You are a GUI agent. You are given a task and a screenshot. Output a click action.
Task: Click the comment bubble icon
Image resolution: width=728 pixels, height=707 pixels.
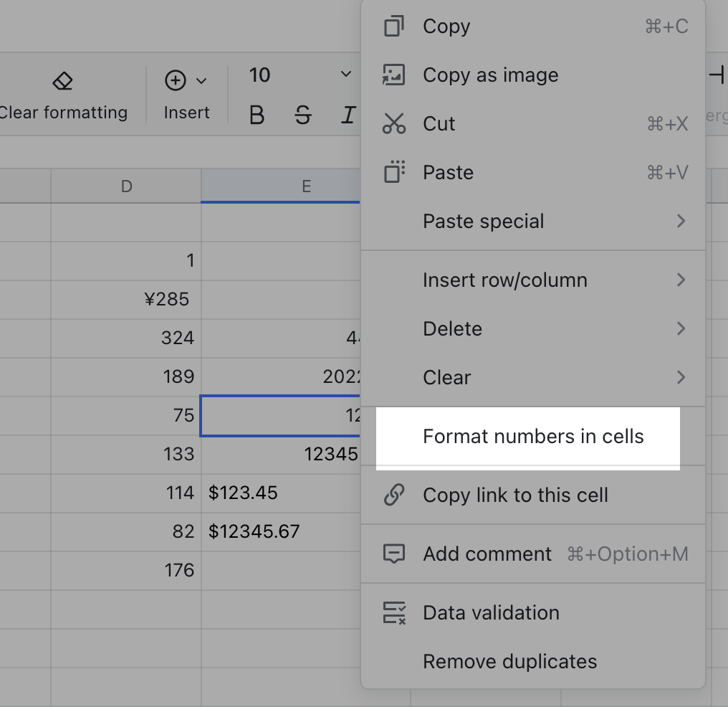pyautogui.click(x=393, y=554)
